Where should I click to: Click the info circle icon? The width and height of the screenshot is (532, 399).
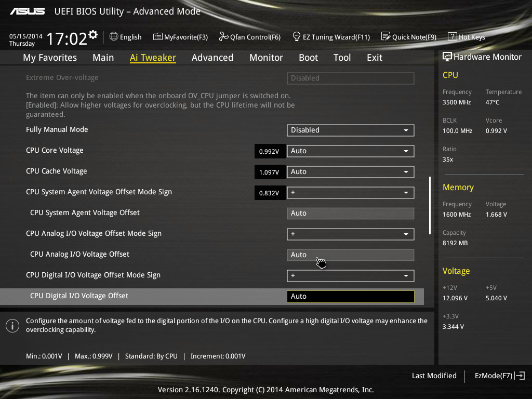[x=12, y=326]
